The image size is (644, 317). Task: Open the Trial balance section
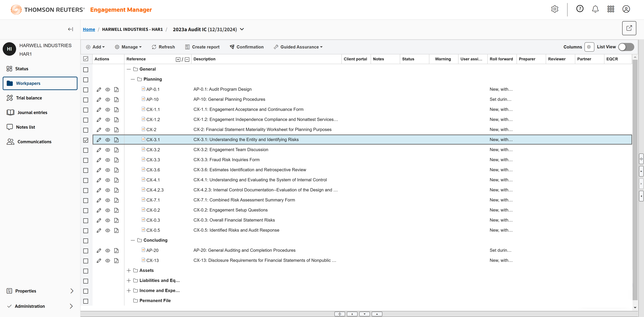coord(29,98)
